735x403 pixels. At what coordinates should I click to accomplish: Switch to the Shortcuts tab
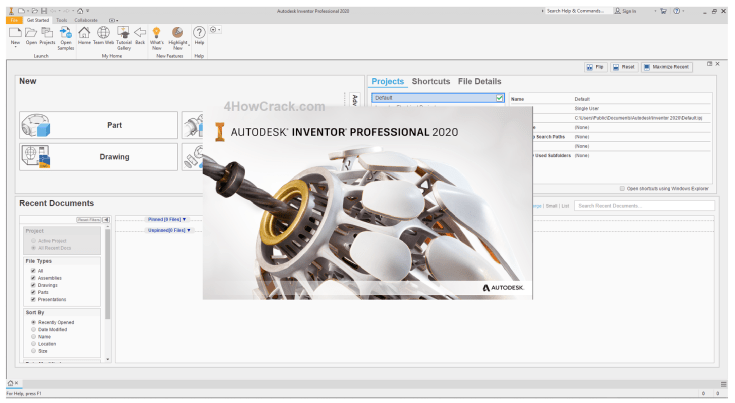431,82
